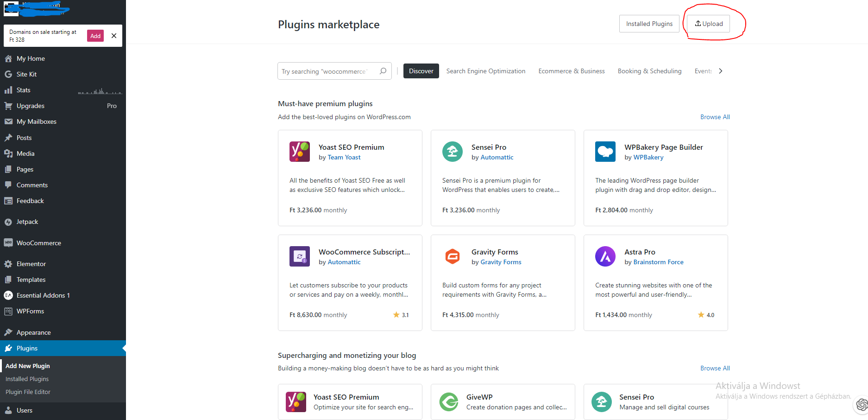Click the Astra Pro logo
This screenshot has height=420, width=868.
[x=605, y=256]
